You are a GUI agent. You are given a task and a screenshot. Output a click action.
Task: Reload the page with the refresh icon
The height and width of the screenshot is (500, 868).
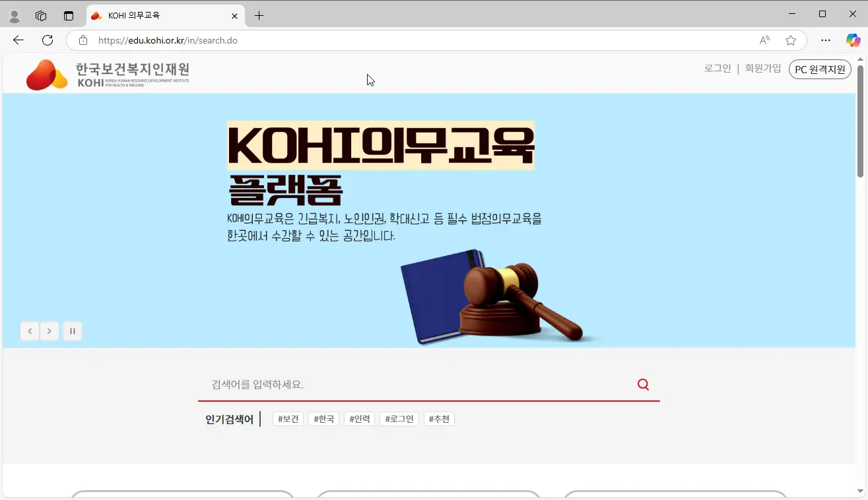click(48, 40)
